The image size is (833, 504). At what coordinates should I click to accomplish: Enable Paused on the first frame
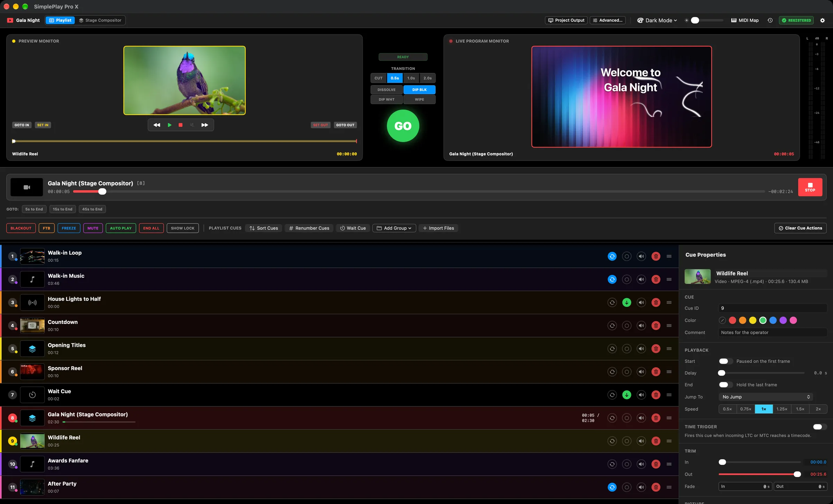pyautogui.click(x=725, y=361)
